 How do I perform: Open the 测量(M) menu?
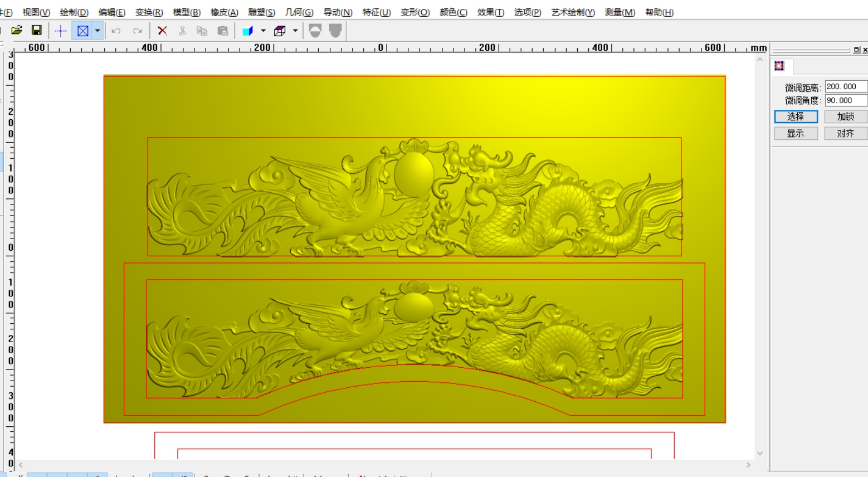(x=620, y=12)
